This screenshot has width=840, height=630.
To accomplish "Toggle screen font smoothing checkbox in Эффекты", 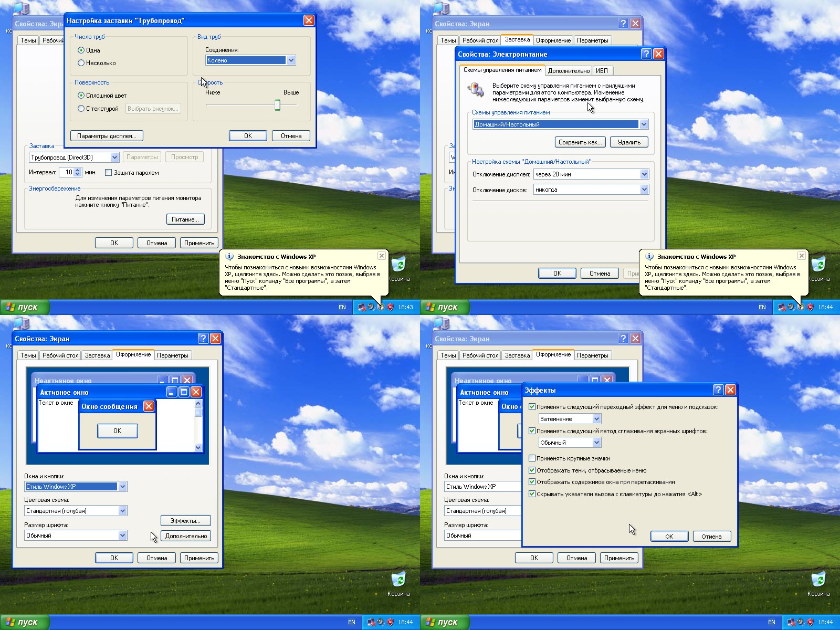I will (532, 431).
